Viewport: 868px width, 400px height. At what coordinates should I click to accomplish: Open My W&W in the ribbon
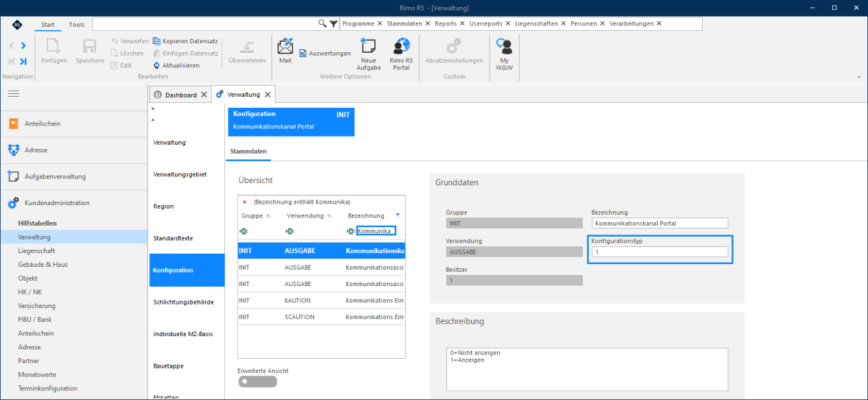pos(504,54)
